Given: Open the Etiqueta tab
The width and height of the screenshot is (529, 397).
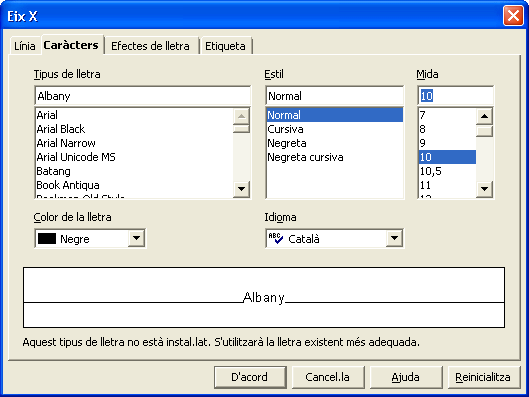Looking at the screenshot, I should (x=225, y=46).
